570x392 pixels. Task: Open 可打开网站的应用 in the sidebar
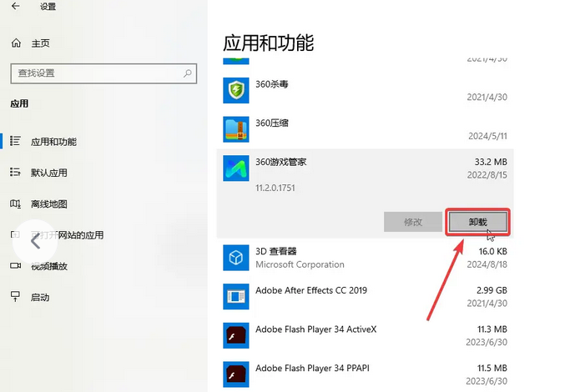[x=68, y=235]
